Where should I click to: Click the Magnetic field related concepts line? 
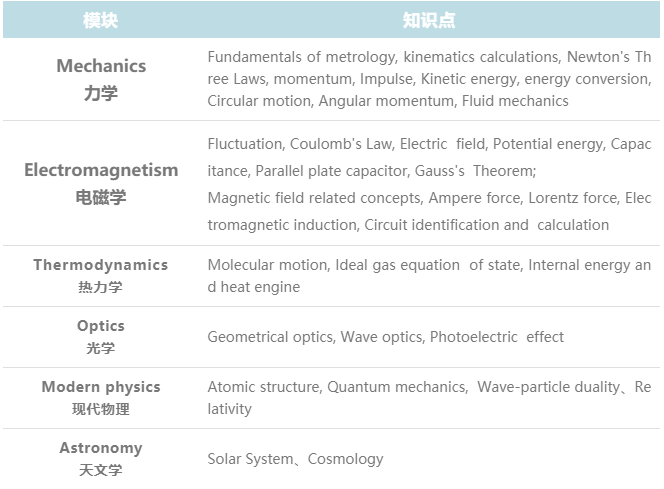pos(429,198)
